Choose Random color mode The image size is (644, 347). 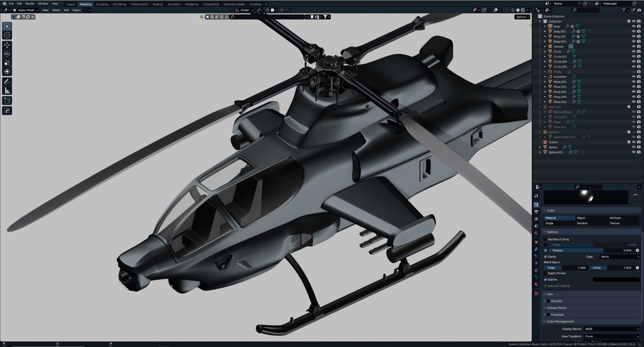(x=592, y=223)
